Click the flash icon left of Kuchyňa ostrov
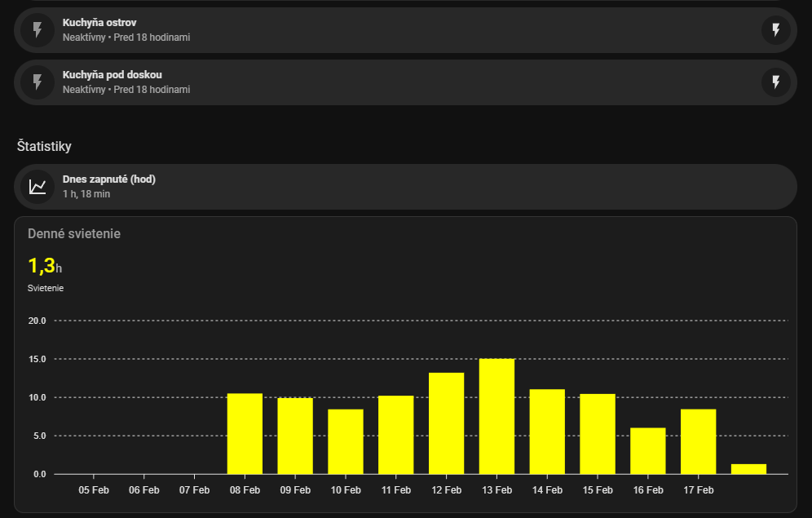The height and width of the screenshot is (518, 812). pos(37,30)
